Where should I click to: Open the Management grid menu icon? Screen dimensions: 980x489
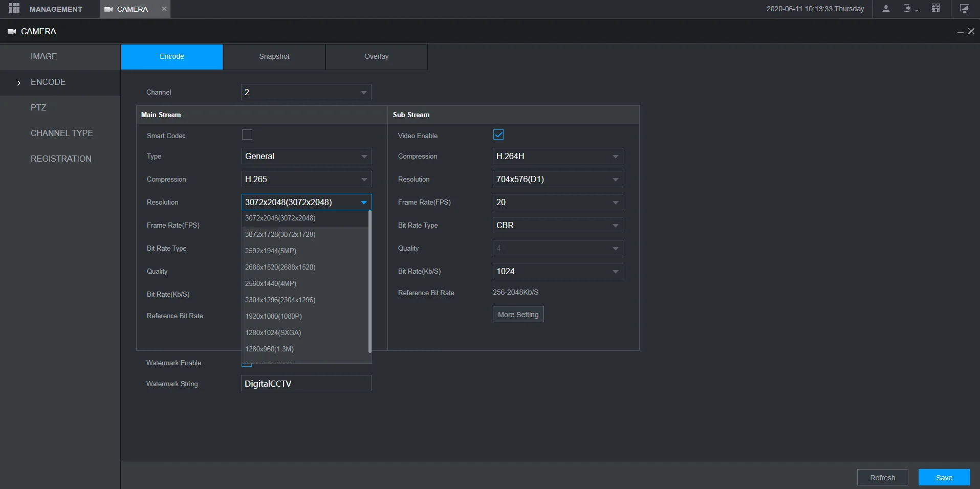coord(14,9)
